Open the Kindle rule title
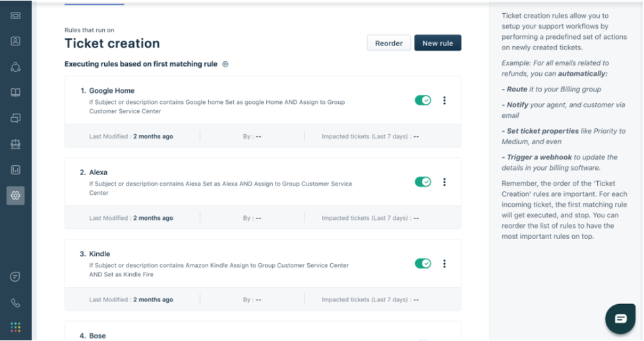The height and width of the screenshot is (341, 644). tap(100, 254)
